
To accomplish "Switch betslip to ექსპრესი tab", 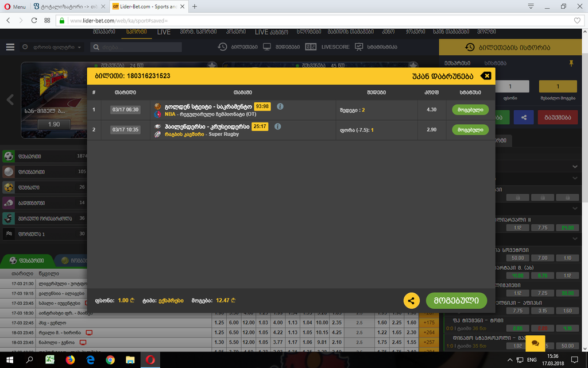I will pyautogui.click(x=457, y=63).
